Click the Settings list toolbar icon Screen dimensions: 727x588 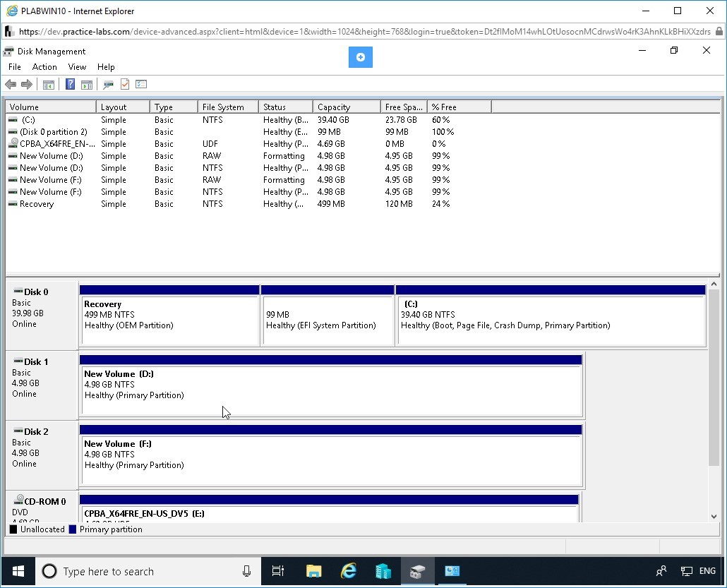(x=141, y=84)
